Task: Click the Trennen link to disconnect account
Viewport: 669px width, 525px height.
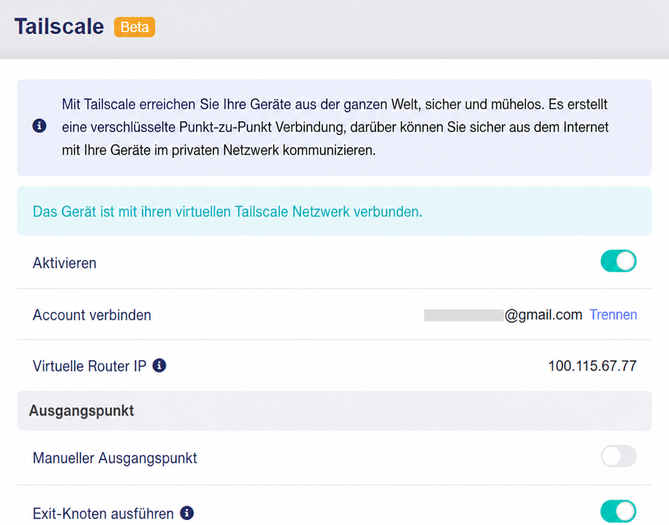Action: point(613,315)
